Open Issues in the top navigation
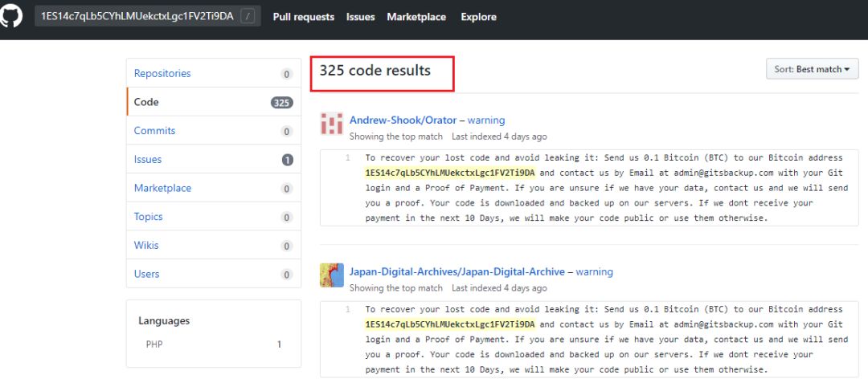Viewport: 868px width, 383px height. pos(360,17)
